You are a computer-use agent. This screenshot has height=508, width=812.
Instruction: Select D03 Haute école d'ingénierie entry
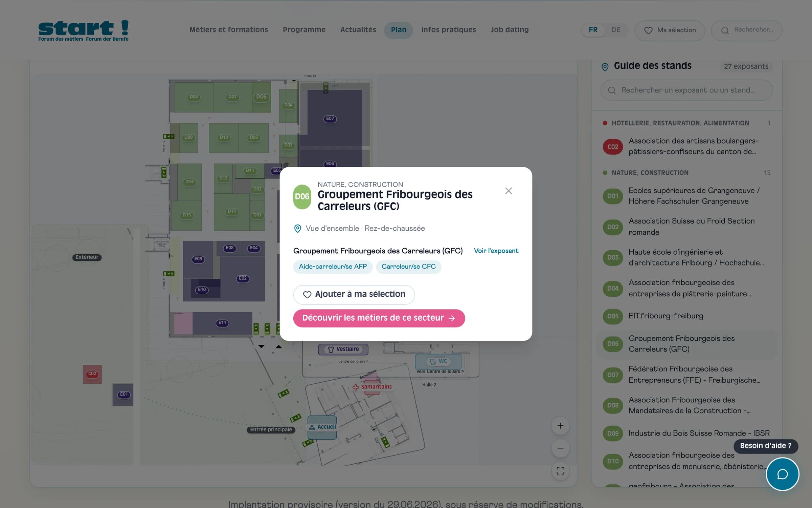point(686,257)
